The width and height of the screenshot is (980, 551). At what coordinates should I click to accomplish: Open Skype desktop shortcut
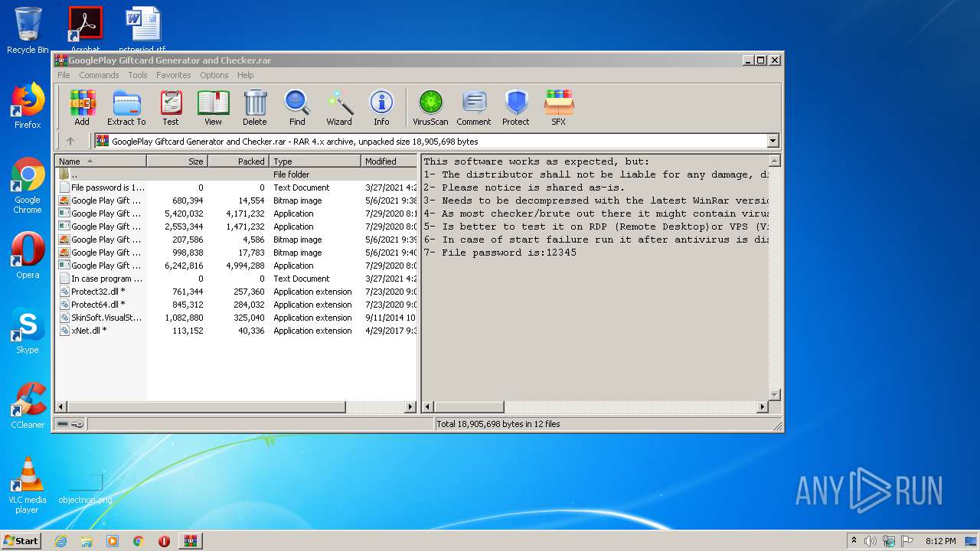(28, 331)
